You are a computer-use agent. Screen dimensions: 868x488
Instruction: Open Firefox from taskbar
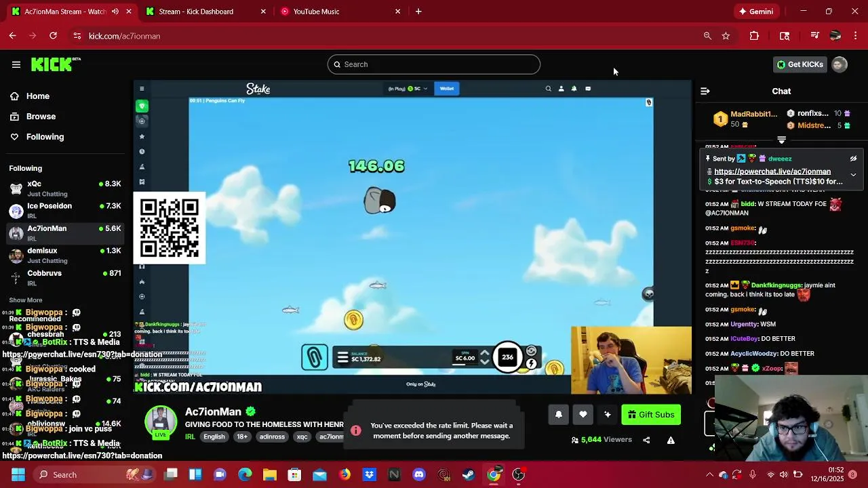click(344, 474)
